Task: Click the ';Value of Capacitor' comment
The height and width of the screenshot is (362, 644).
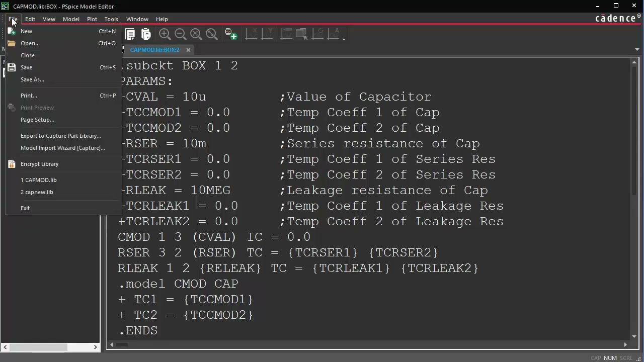Action: pyautogui.click(x=355, y=97)
